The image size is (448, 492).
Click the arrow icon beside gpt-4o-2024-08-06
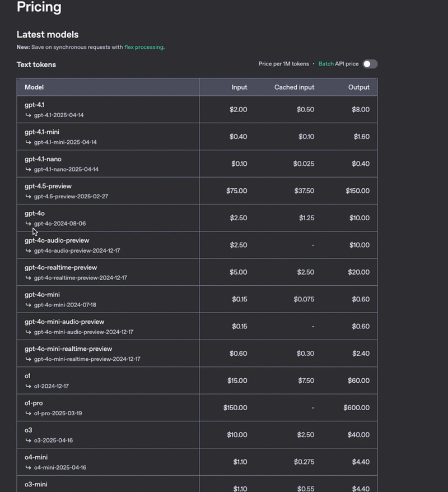point(28,224)
